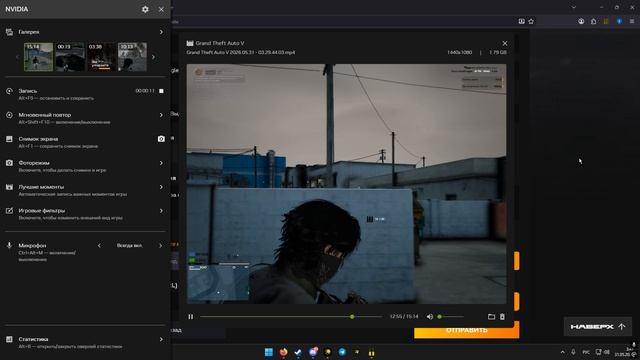Click the Галерея gallery icon
This screenshot has width=640, height=360.
9,32
